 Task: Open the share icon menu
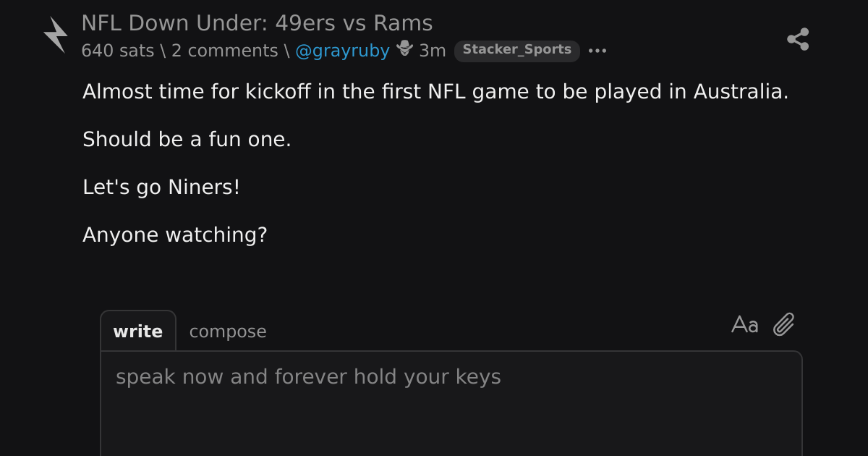(798, 39)
